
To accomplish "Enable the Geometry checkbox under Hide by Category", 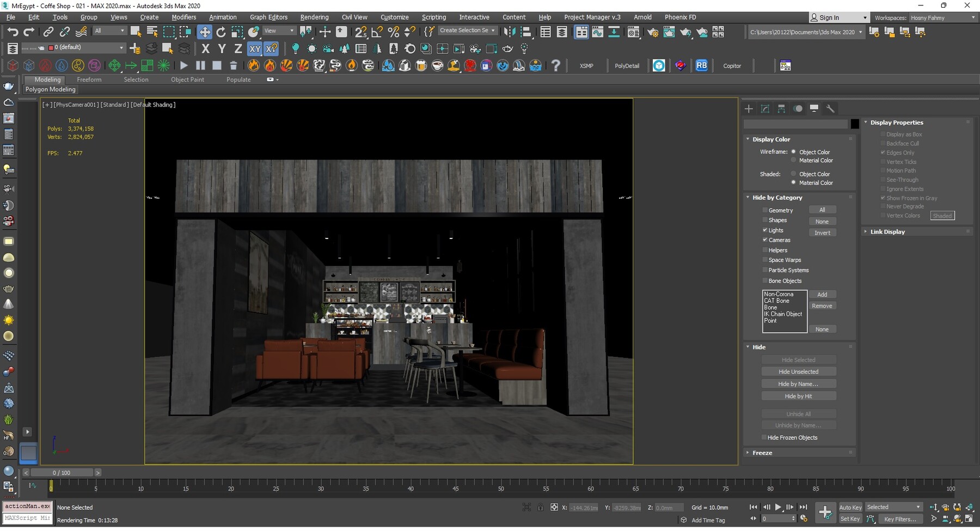I will tap(765, 210).
